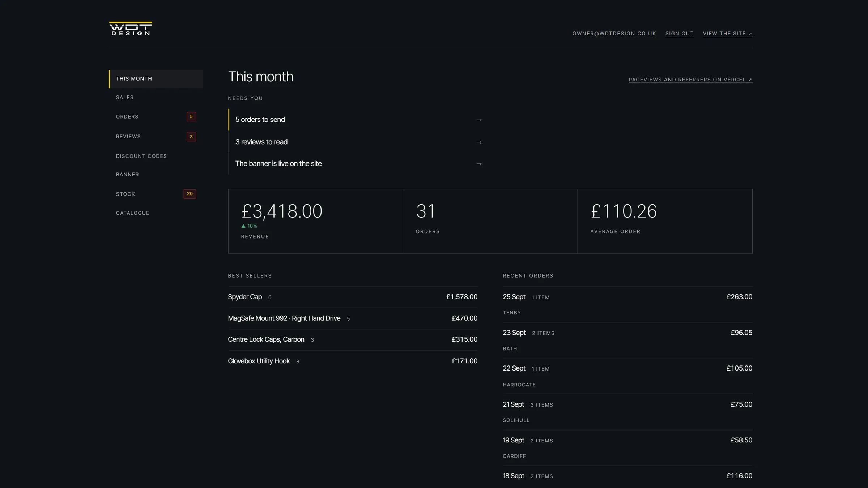The width and height of the screenshot is (868, 488).
Task: Click the £1,578.00 Spyder Cap total
Action: click(462, 297)
